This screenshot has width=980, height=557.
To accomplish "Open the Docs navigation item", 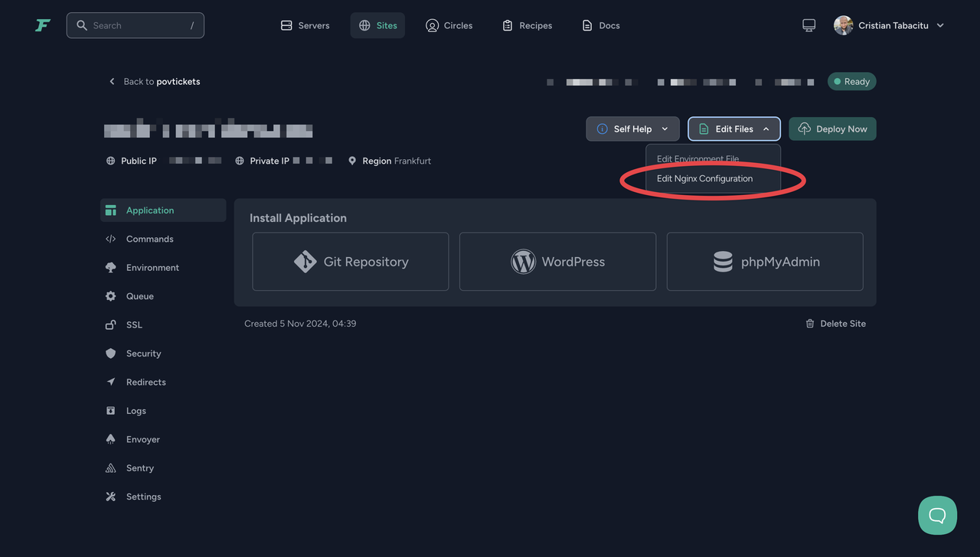I will (601, 25).
